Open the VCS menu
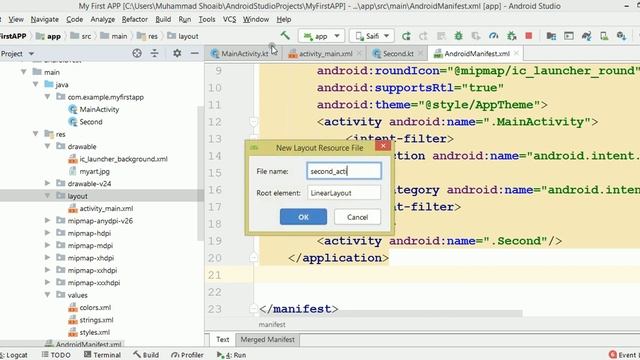The image size is (640, 360). tap(229, 19)
